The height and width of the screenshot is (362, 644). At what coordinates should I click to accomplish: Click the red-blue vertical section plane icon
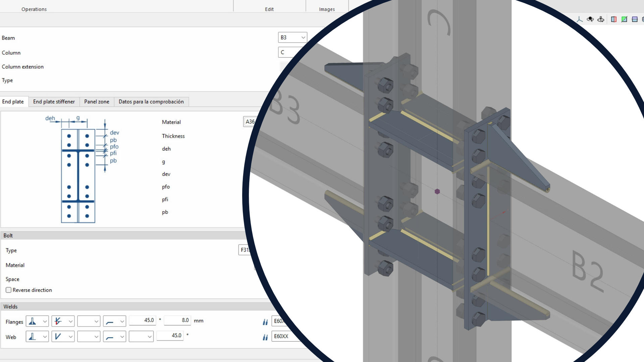click(x=613, y=19)
